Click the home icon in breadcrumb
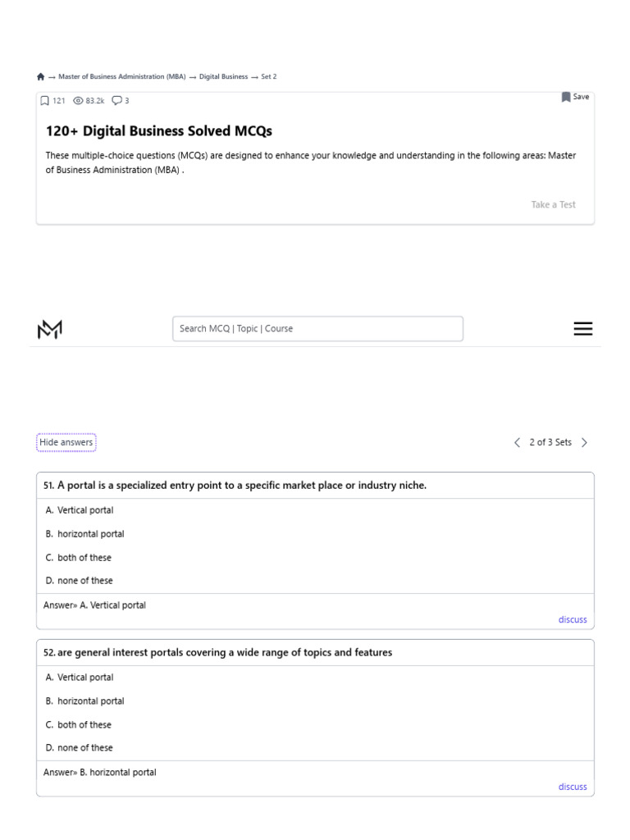 pos(41,76)
